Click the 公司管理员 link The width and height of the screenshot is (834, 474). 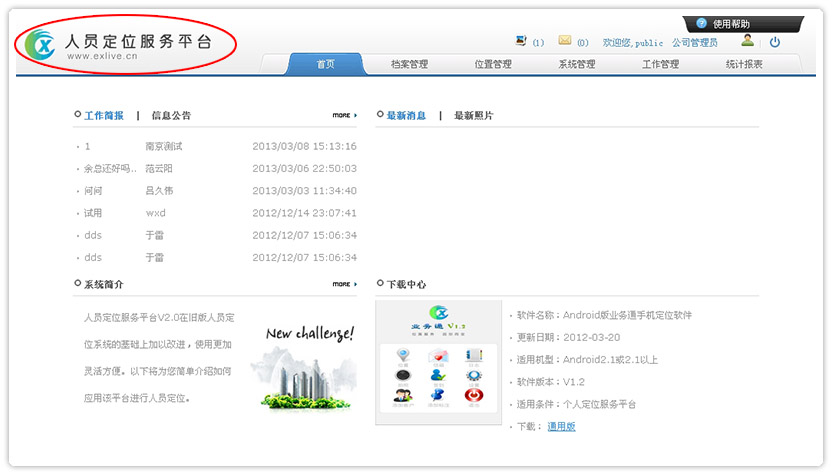[694, 43]
